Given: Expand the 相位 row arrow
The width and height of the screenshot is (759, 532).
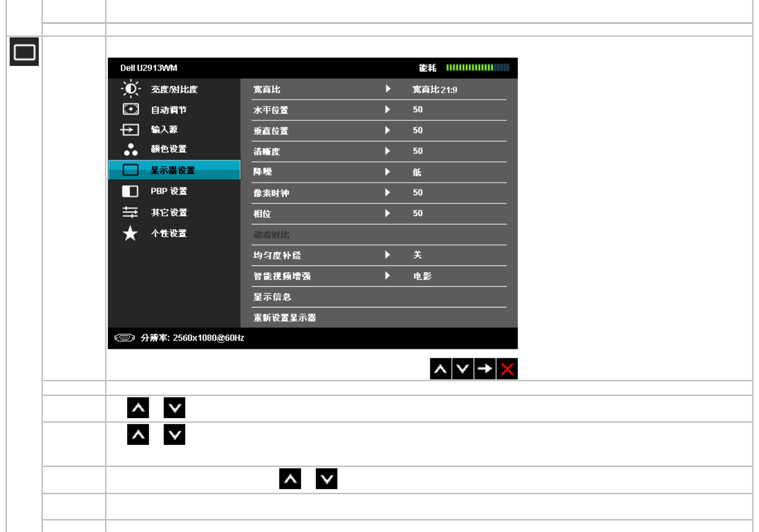Looking at the screenshot, I should click(388, 213).
